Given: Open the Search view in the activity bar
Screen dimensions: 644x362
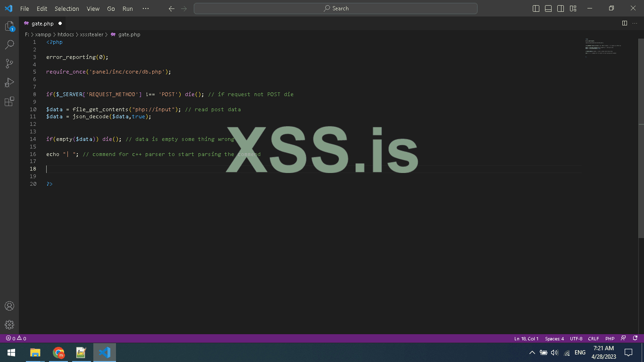Looking at the screenshot, I should tap(9, 45).
